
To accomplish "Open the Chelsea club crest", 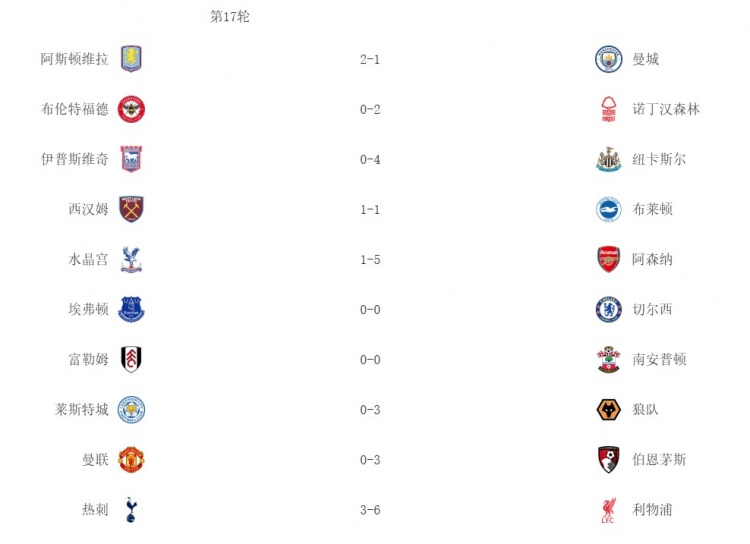I will (x=608, y=309).
